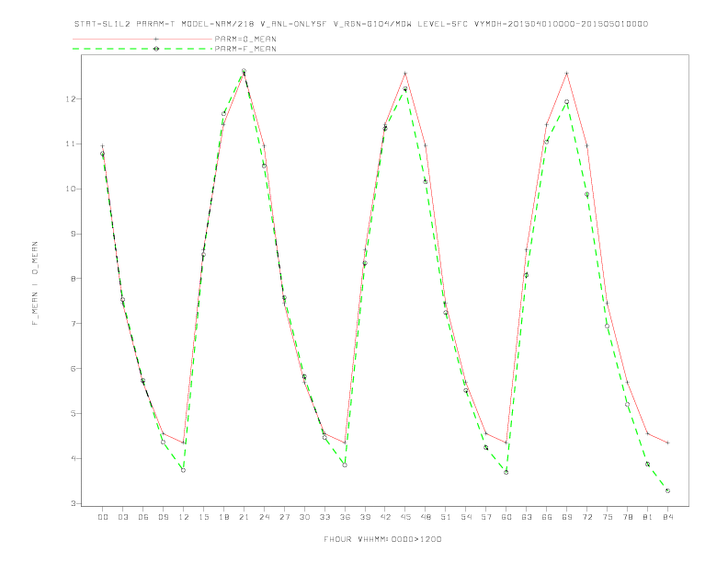Click x-axis tick label 00

(103, 517)
